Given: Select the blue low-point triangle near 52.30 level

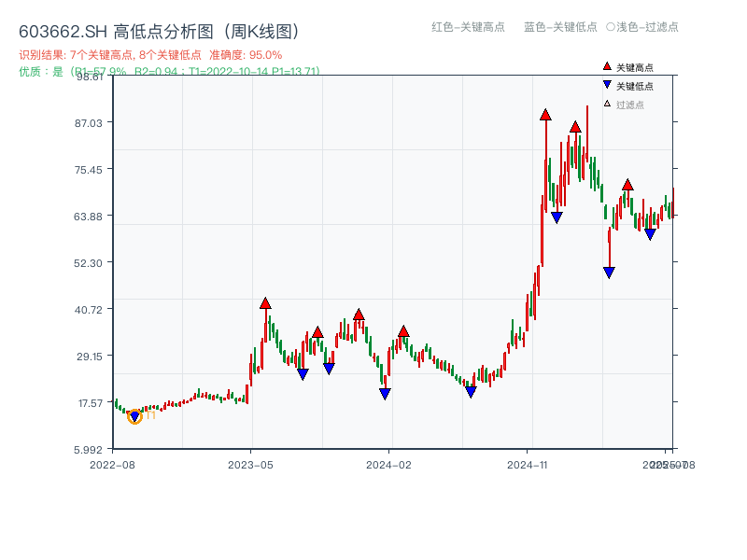Looking at the screenshot, I should (608, 272).
